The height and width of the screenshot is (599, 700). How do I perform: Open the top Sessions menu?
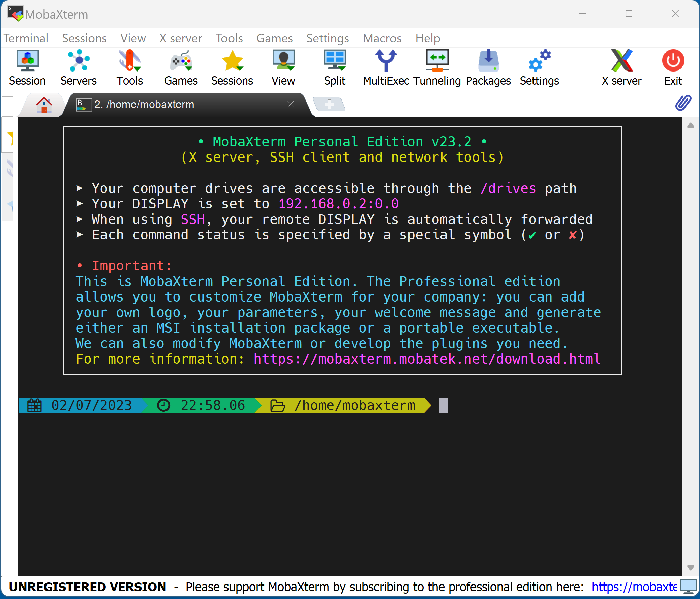pos(85,38)
